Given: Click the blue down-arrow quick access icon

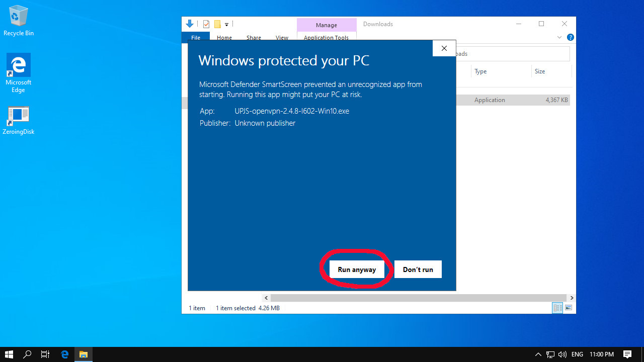Looking at the screenshot, I should pyautogui.click(x=190, y=24).
